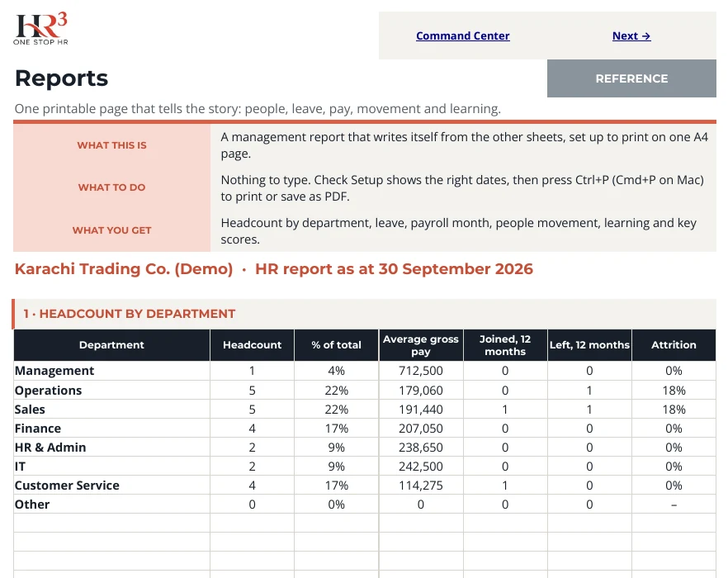Select the Left, 12 months column header

coord(589,345)
